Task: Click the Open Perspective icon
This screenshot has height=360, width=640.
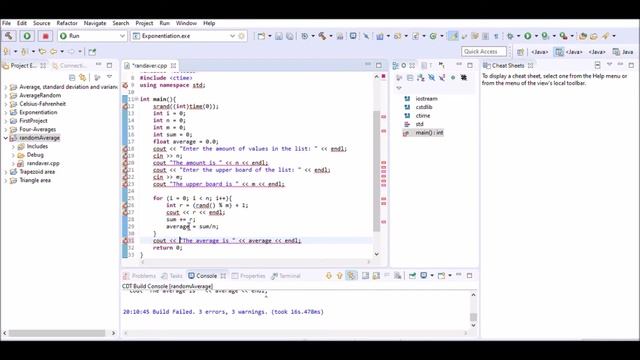Action: coord(520,52)
